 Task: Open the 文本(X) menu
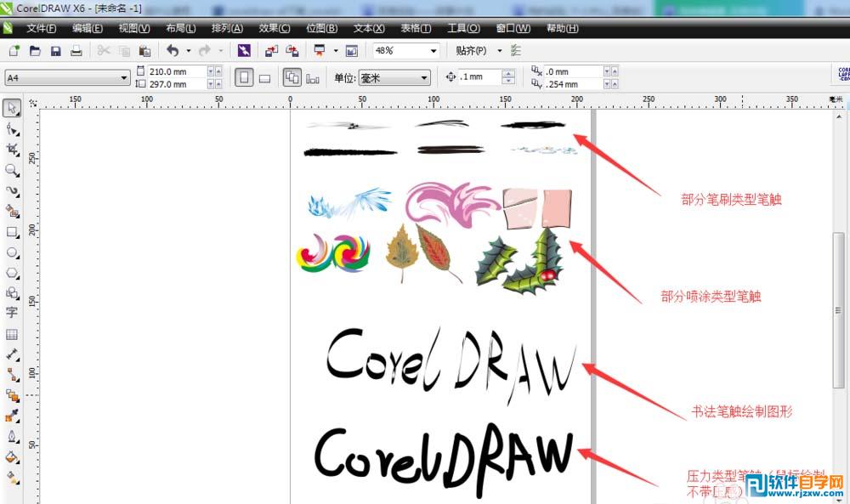tap(369, 28)
